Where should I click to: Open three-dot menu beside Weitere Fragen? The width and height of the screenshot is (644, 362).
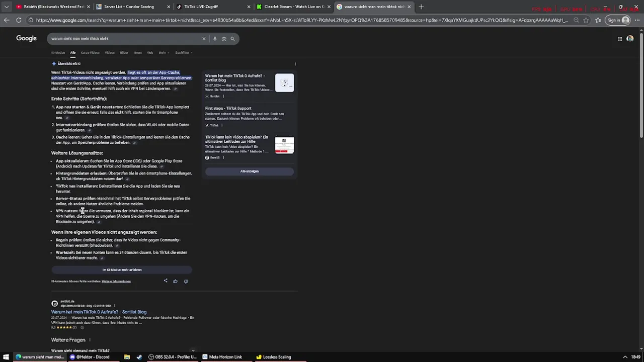[90, 340]
